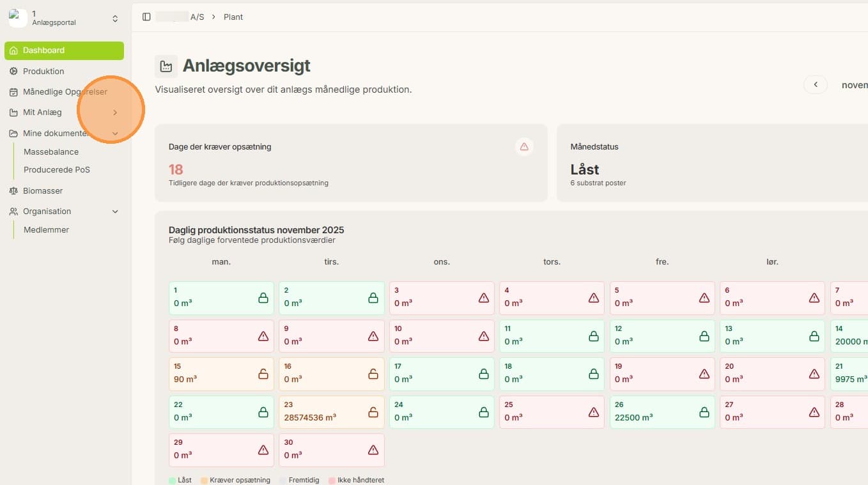The image size is (868, 485).
Task: Collapse the Mine dokumenter section
Action: click(x=115, y=134)
